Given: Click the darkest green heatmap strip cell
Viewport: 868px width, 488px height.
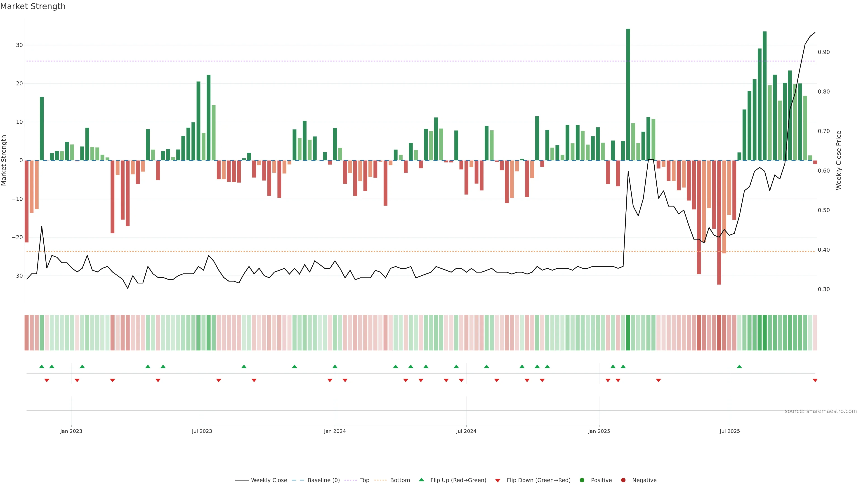Looking at the screenshot, I should 628,332.
